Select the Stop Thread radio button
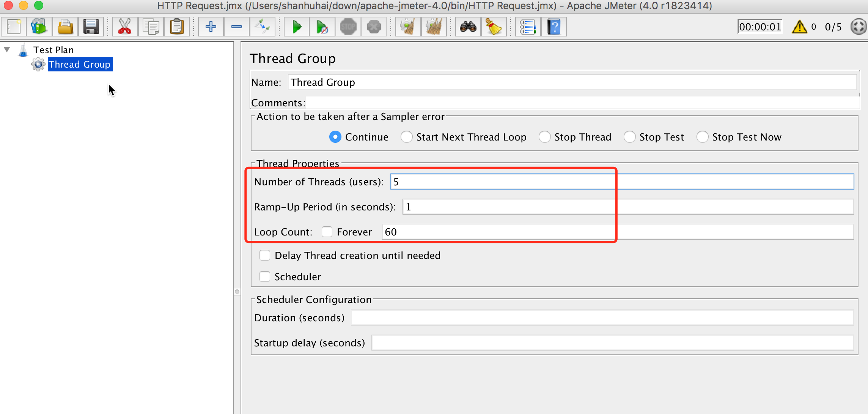The image size is (868, 414). tap(545, 137)
